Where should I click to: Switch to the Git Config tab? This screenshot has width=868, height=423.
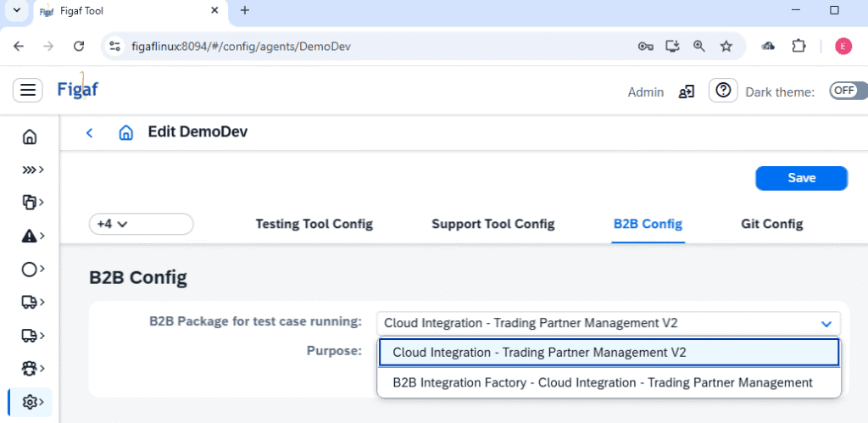[x=771, y=225]
